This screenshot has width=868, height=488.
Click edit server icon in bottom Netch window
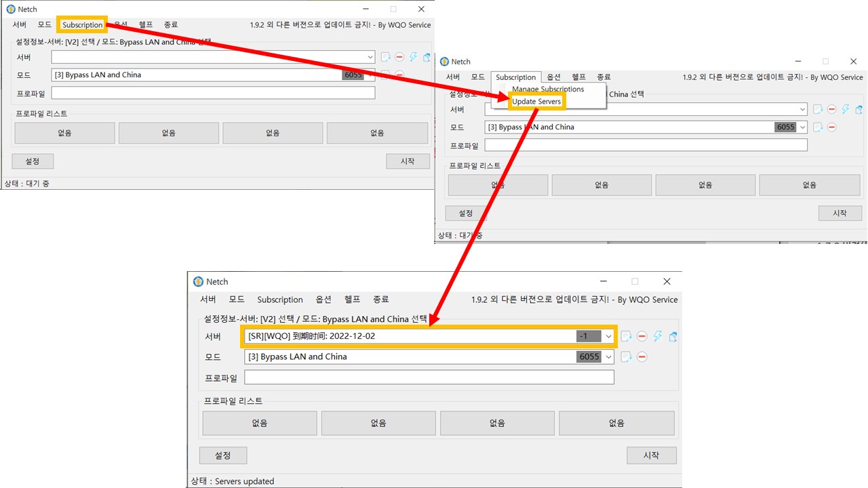click(x=627, y=336)
